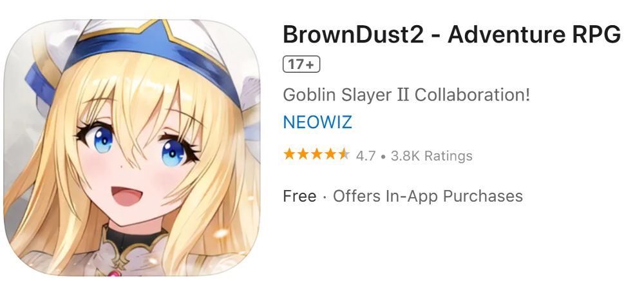Click the first orange rating star
This screenshot has width=644, height=281.
289,155
